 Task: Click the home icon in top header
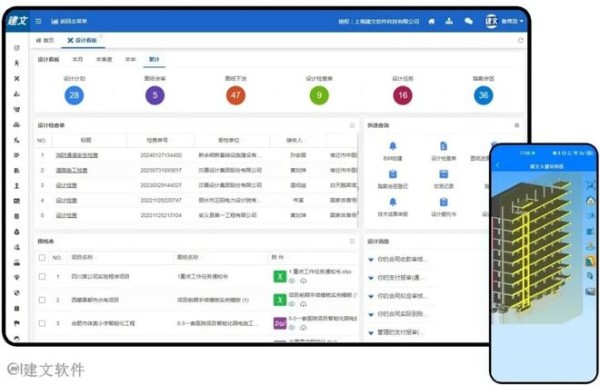click(432, 21)
